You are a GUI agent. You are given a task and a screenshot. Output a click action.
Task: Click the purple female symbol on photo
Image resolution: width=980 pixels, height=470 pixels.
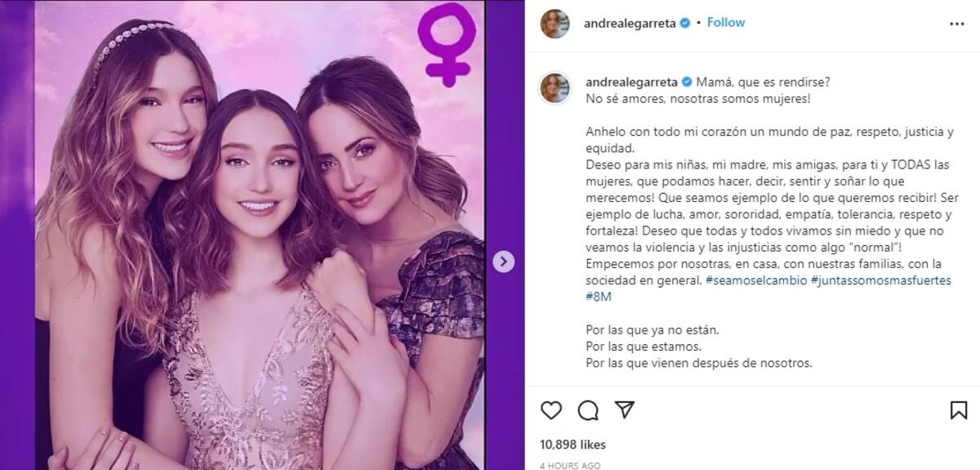(x=446, y=43)
